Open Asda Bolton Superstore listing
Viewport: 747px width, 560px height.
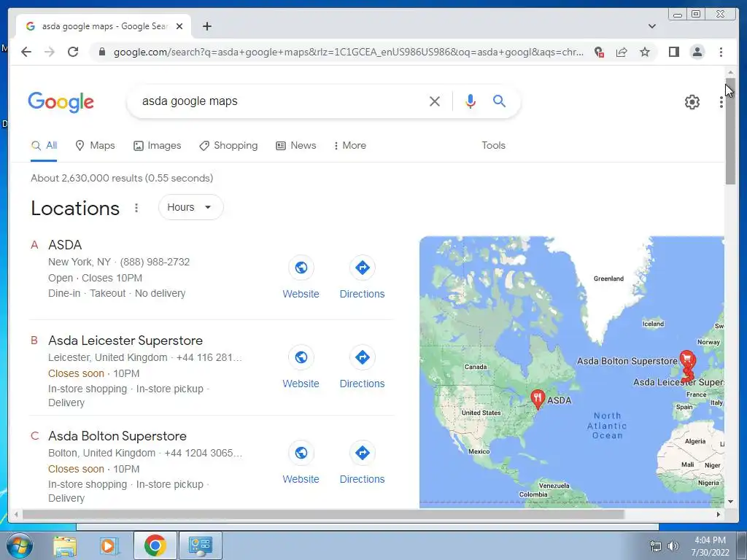click(x=117, y=436)
